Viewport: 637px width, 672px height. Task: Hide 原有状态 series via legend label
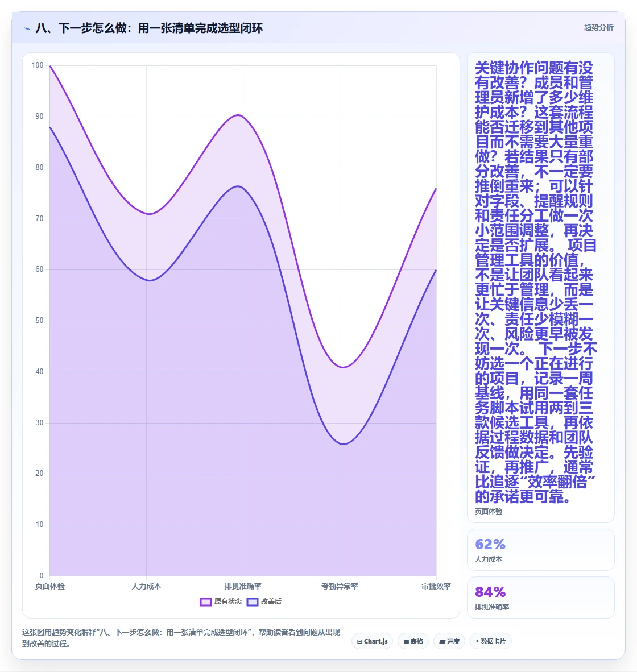pos(228,602)
